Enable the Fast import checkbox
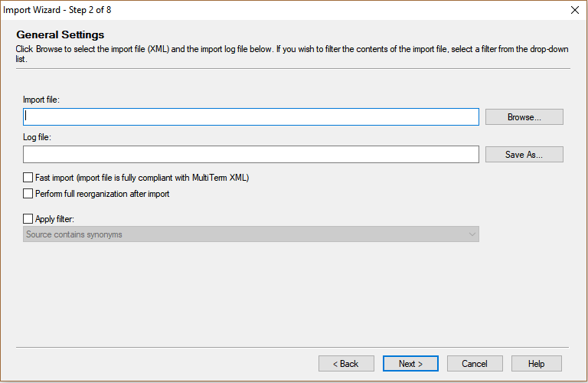Screen dimensions: 588x383 point(28,178)
